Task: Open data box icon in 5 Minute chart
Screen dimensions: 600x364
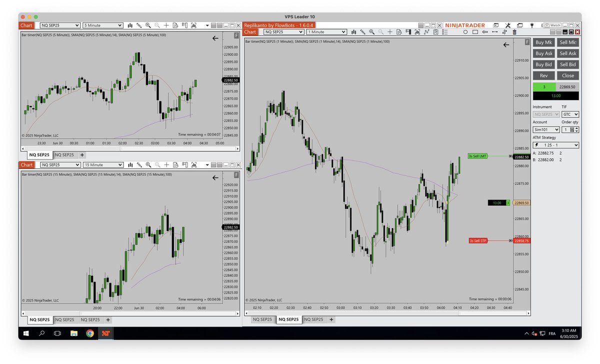Action: (175, 25)
